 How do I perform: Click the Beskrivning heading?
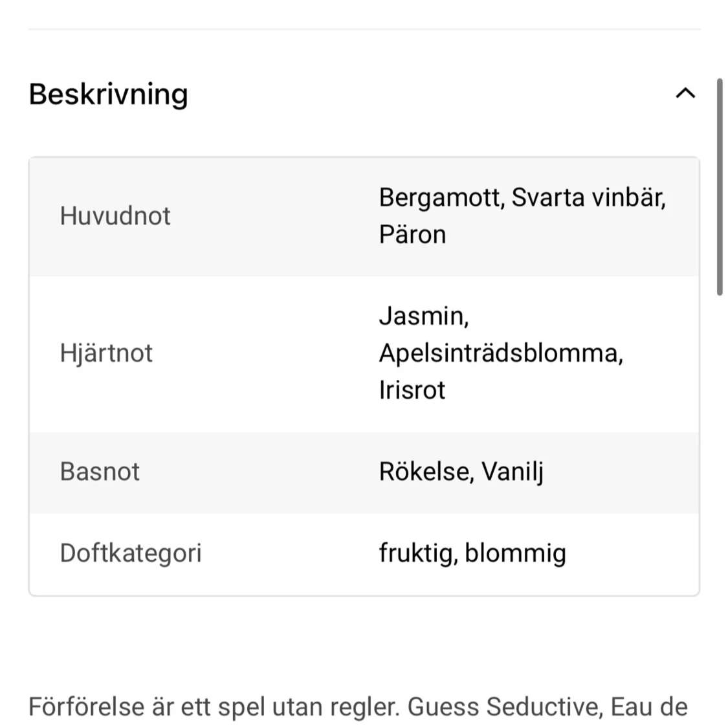point(108,94)
